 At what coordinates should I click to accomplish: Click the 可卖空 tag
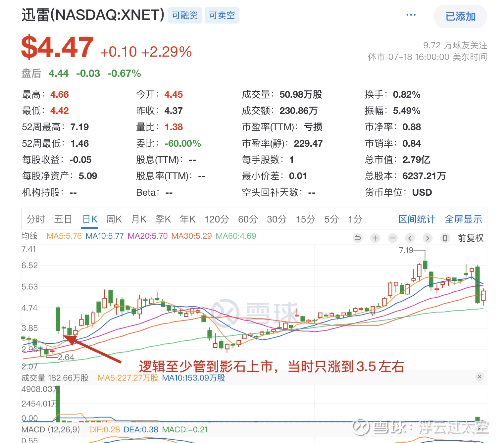coord(222,15)
